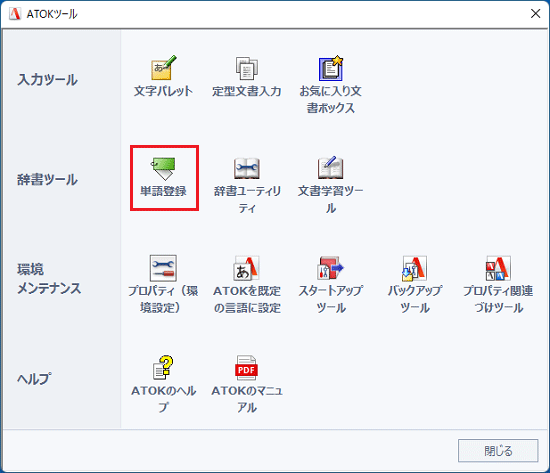This screenshot has height=473, width=550.
Task: Open お気に入り文書ボックス
Action: point(330,85)
